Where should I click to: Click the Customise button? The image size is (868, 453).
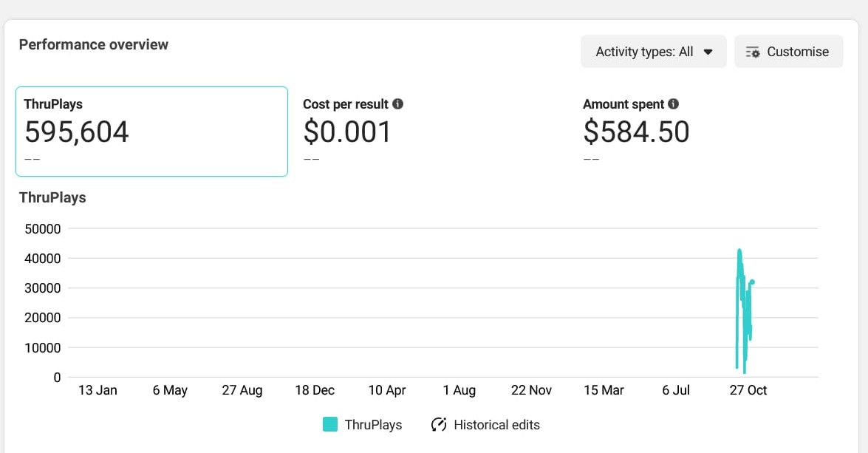tap(788, 52)
